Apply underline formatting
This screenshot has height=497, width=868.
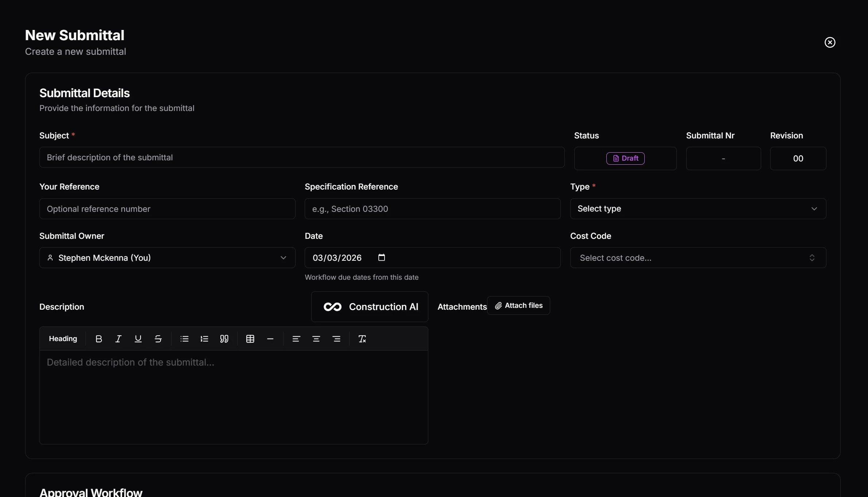coord(138,339)
